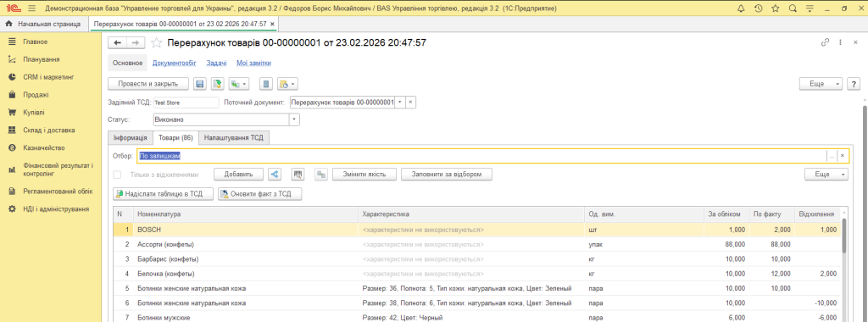Viewport: 868px width, 322px height.
Task: Open the top Еще dropdown
Action: click(x=821, y=84)
